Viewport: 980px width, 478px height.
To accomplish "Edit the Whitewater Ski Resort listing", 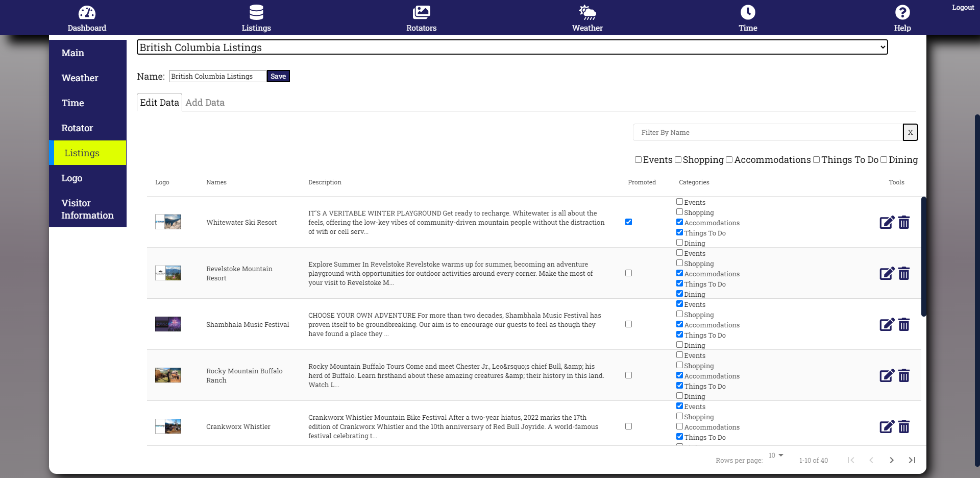I will coord(887,222).
